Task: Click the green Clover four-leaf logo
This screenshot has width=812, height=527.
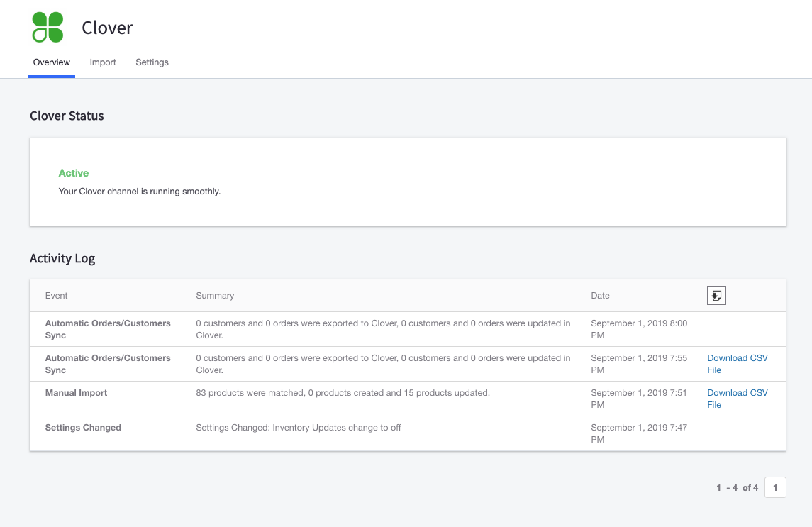Action: coord(48,28)
